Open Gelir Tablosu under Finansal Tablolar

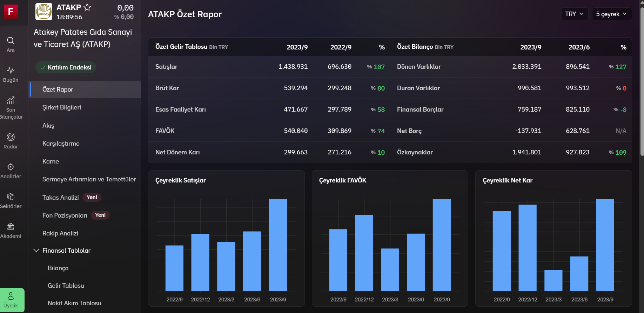click(x=66, y=286)
